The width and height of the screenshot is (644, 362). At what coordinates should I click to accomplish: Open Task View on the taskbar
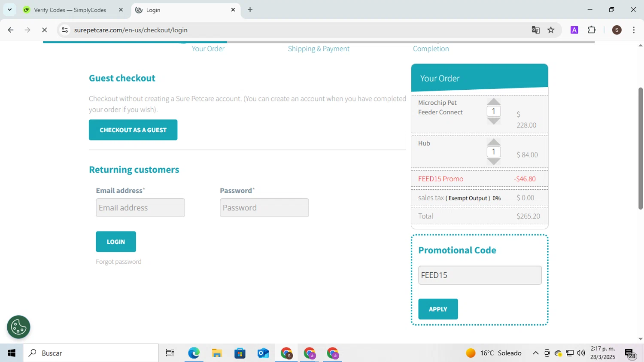170,353
